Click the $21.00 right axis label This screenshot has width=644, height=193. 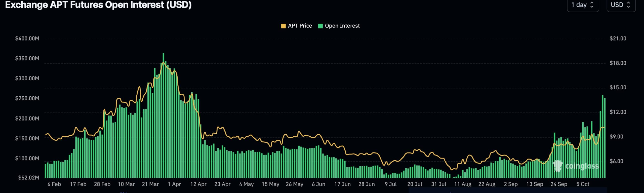(618, 38)
